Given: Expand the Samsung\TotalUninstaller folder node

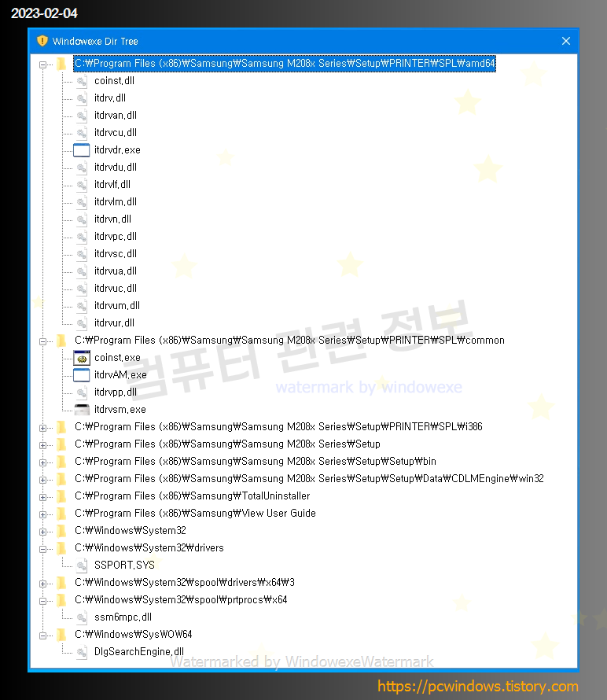Looking at the screenshot, I should click(x=42, y=497).
